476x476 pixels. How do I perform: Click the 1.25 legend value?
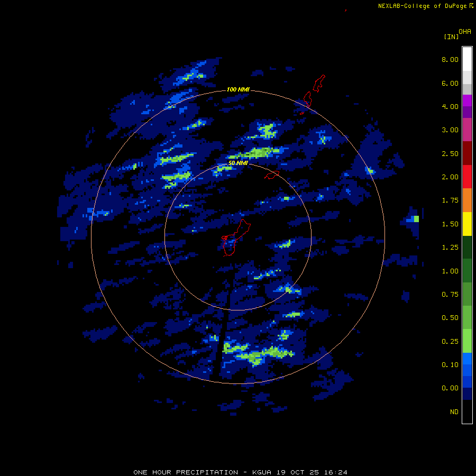point(450,248)
